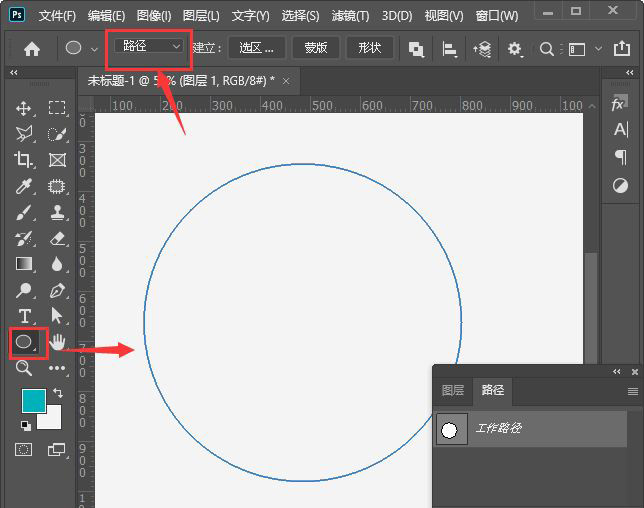Reset default foreground and background colors
Screen dimensions: 644x508
coord(25,424)
